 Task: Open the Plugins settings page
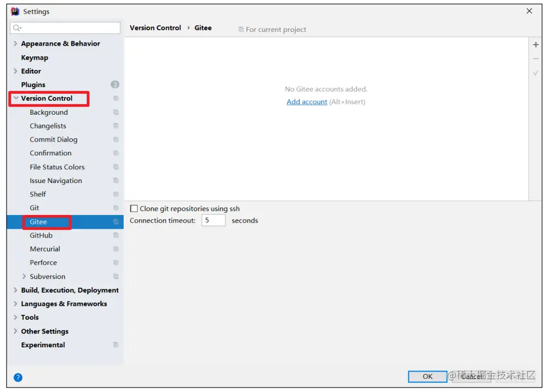click(x=33, y=85)
